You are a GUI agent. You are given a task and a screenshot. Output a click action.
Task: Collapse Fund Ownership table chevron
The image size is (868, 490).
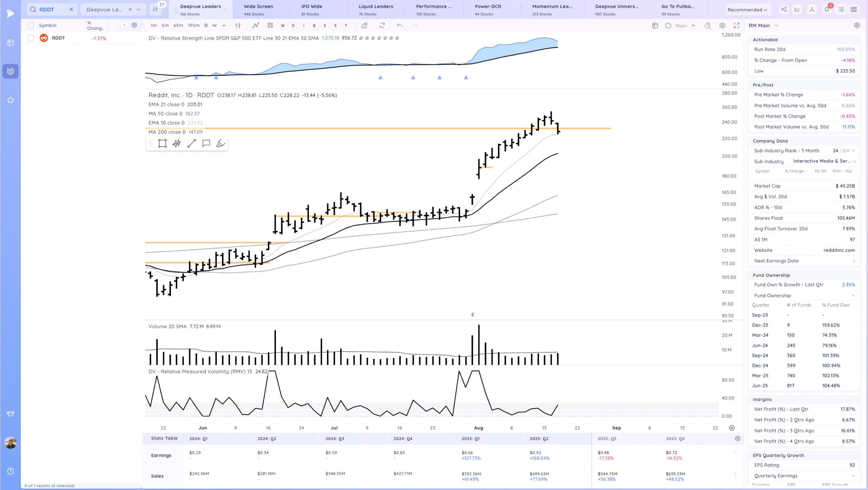point(853,295)
